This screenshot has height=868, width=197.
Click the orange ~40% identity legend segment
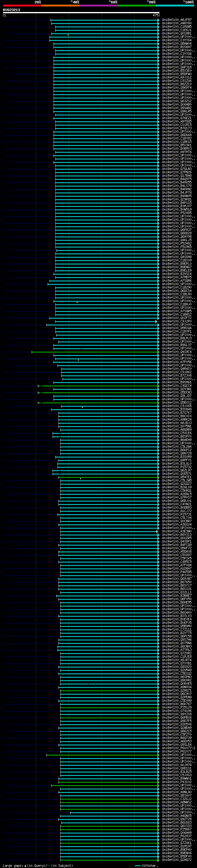[x=60, y=6]
